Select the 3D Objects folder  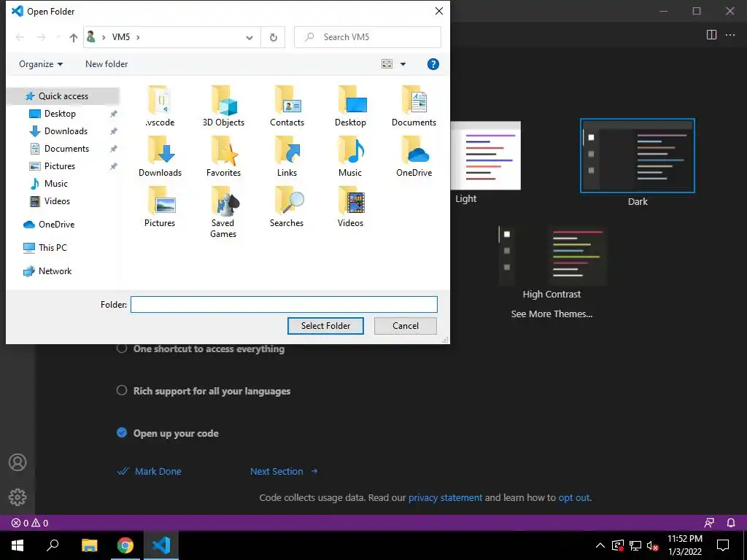(x=223, y=106)
